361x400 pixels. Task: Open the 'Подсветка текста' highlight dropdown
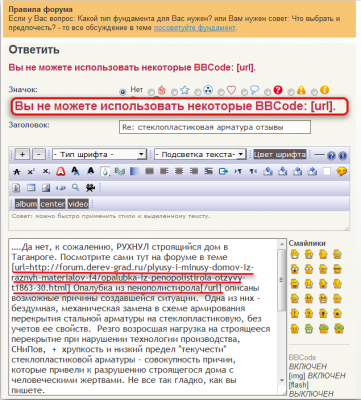click(x=200, y=154)
